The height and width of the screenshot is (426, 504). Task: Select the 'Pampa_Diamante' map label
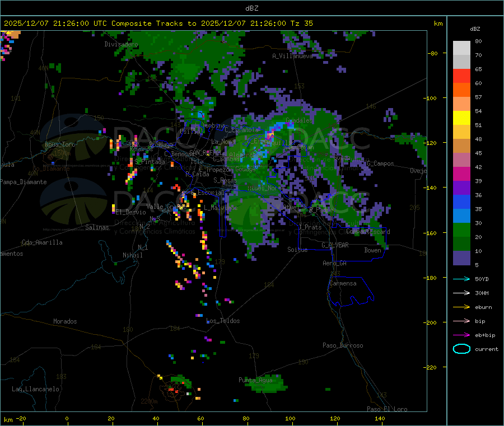pyautogui.click(x=24, y=182)
